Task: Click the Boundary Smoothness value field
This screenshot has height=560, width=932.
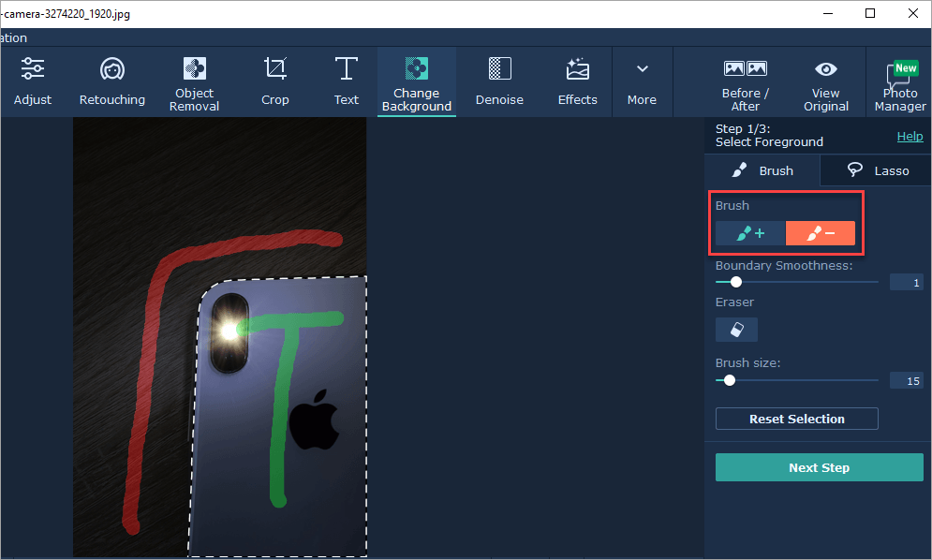Action: click(907, 283)
